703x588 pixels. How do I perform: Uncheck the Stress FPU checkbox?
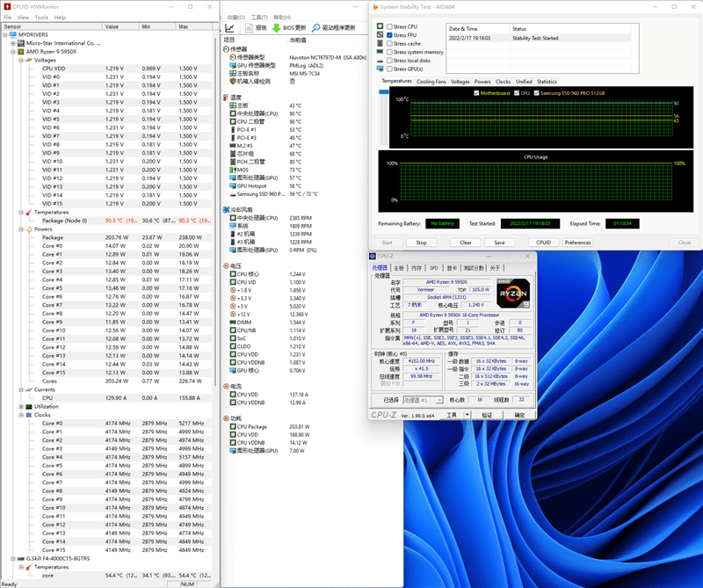point(389,35)
